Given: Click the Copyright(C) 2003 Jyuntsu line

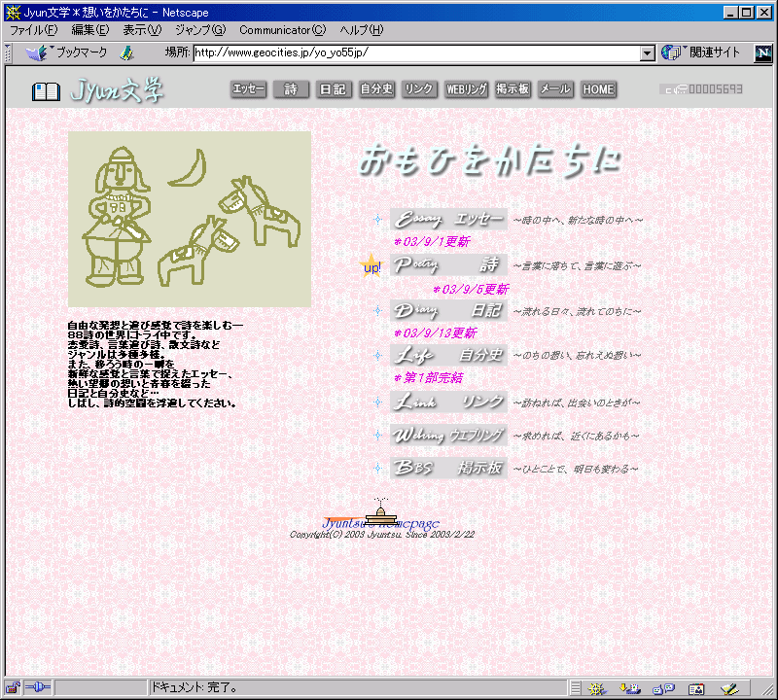Looking at the screenshot, I should click(382, 535).
